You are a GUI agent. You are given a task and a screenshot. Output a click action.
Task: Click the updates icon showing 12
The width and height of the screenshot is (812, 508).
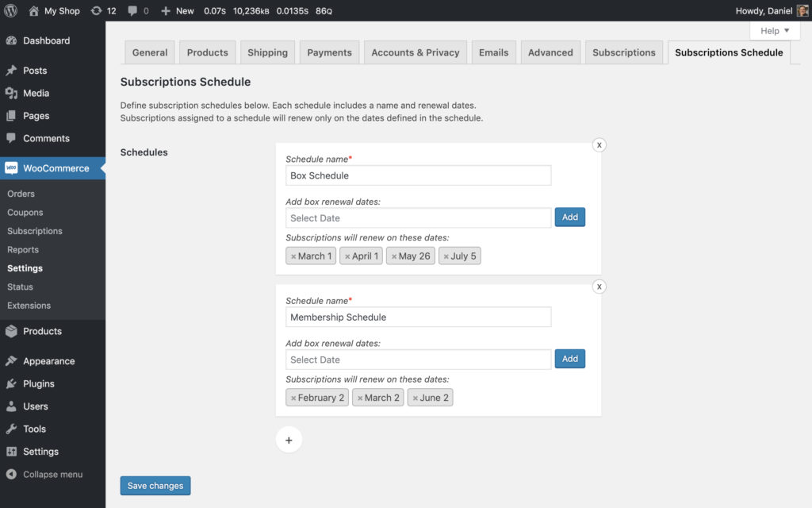point(96,10)
